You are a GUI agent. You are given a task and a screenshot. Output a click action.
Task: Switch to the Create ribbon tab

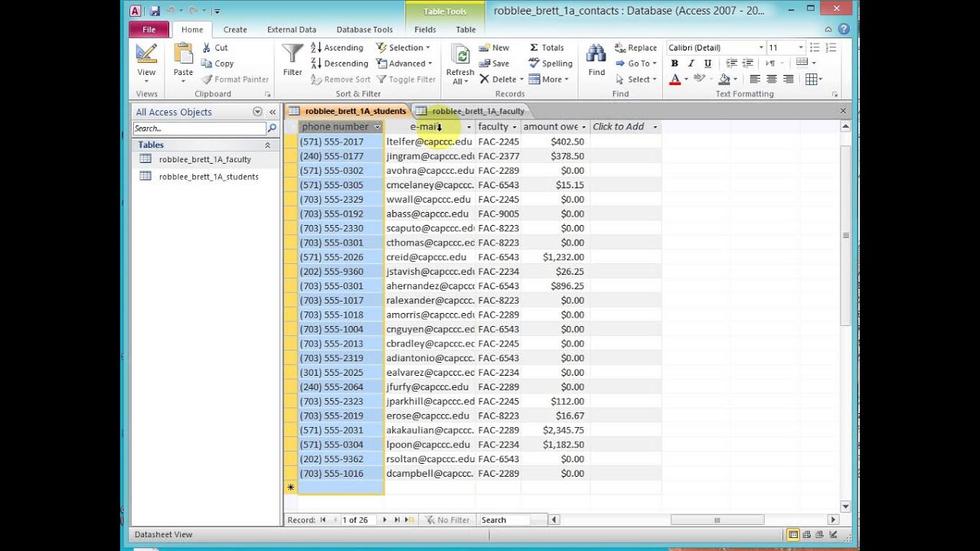tap(235, 29)
